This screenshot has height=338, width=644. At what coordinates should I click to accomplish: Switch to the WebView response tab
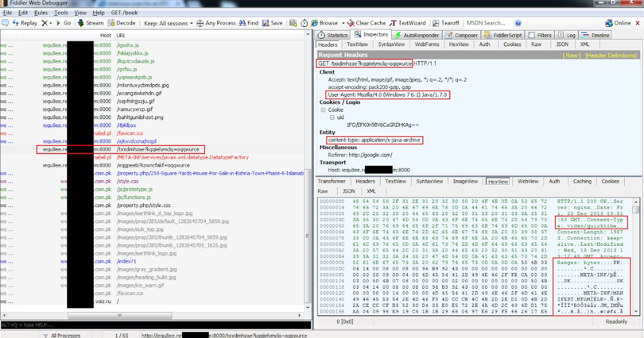[x=528, y=181]
